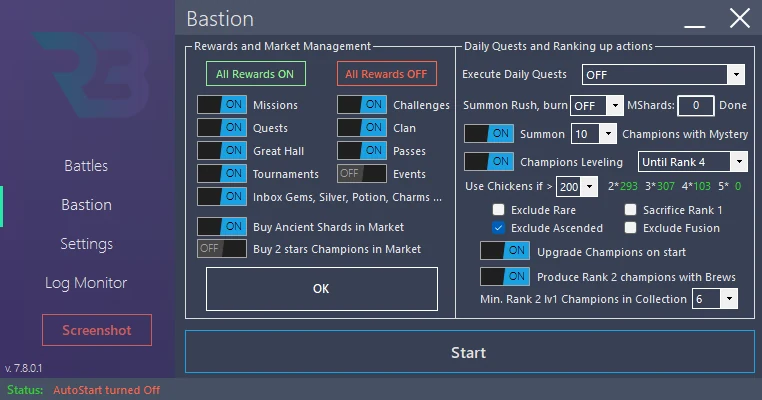Click the 2* count value 293
The image size is (762, 400).
tap(628, 186)
